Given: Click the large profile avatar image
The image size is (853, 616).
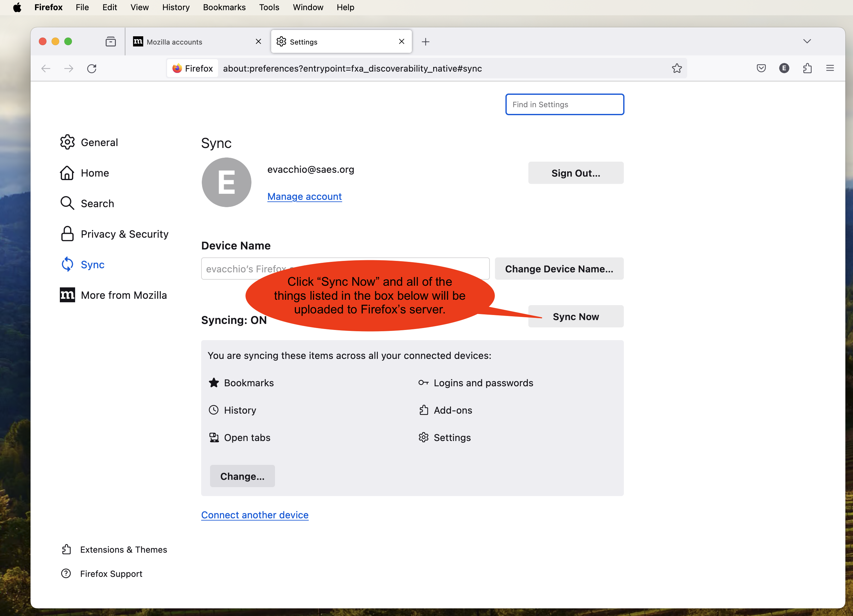Looking at the screenshot, I should [x=226, y=182].
